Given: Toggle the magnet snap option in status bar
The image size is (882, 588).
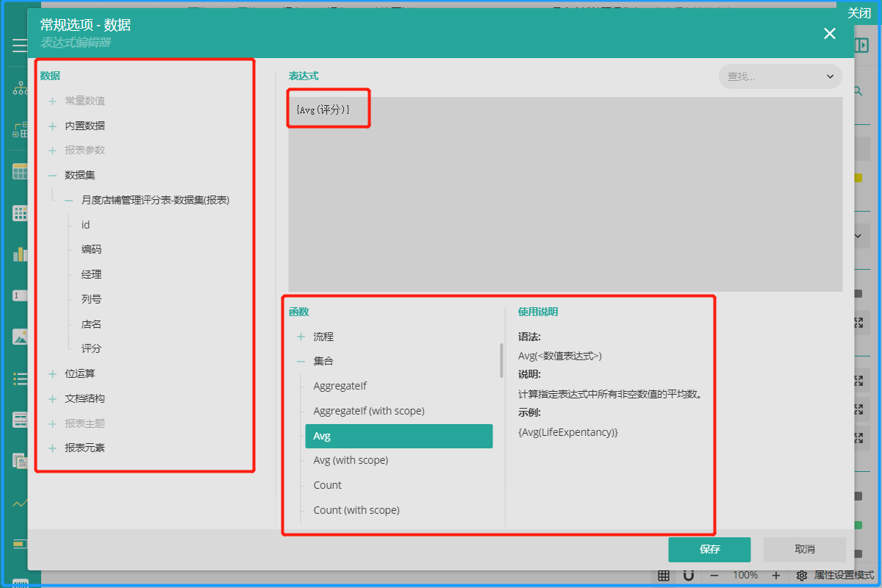Looking at the screenshot, I should tap(688, 576).
